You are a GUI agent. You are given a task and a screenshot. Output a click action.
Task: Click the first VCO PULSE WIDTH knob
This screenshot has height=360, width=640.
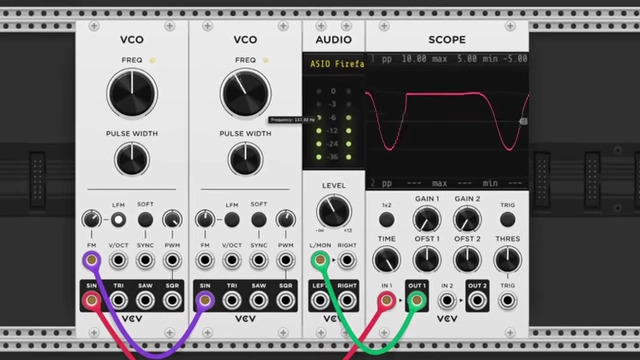coord(132,159)
